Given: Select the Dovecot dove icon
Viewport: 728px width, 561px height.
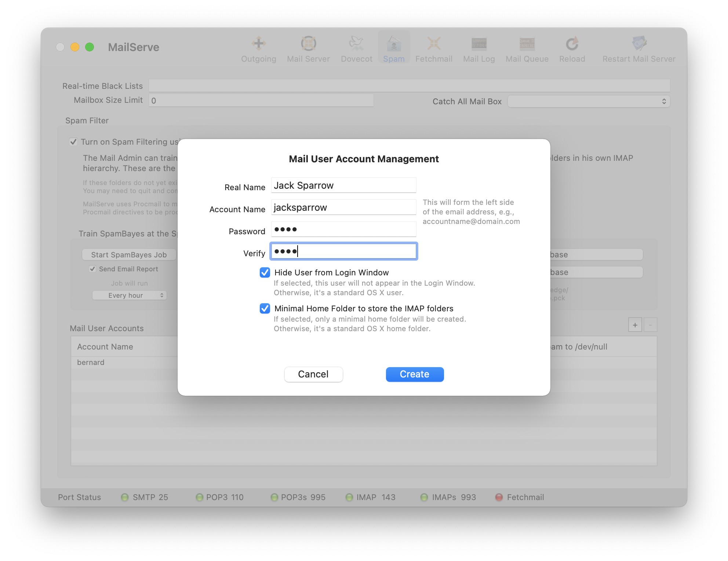Looking at the screenshot, I should (x=356, y=44).
